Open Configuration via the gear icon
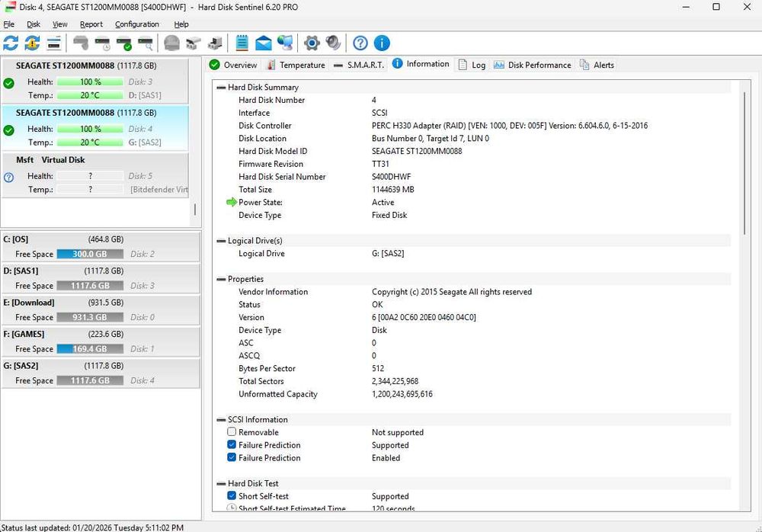The height and width of the screenshot is (532, 762). (x=312, y=43)
